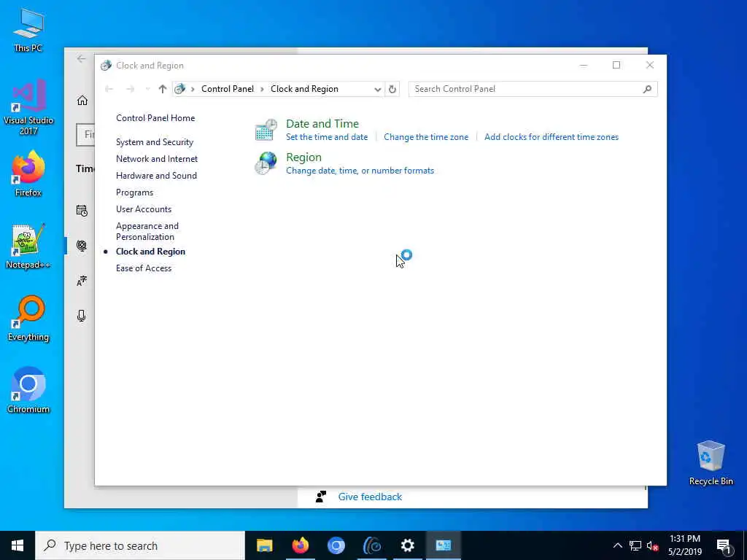Open Firefox from the taskbar
Screen dimensions: 747x560
coord(300,545)
